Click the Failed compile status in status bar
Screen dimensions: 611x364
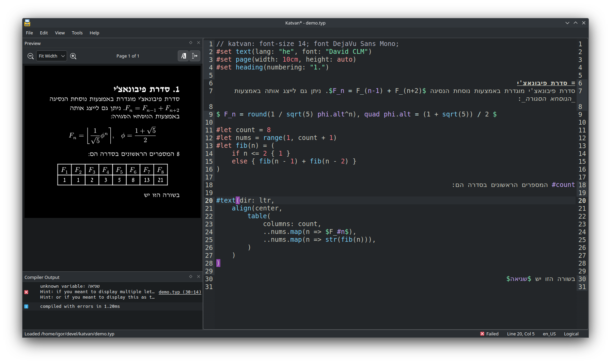489,334
